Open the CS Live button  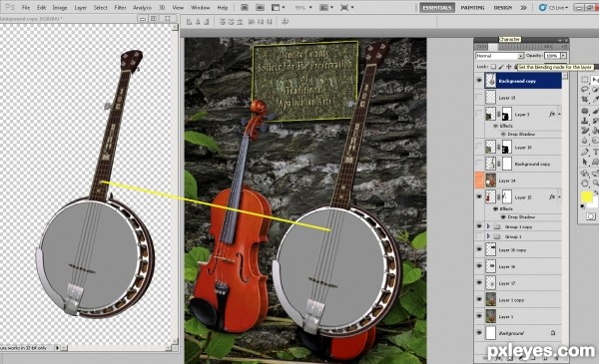click(x=553, y=8)
